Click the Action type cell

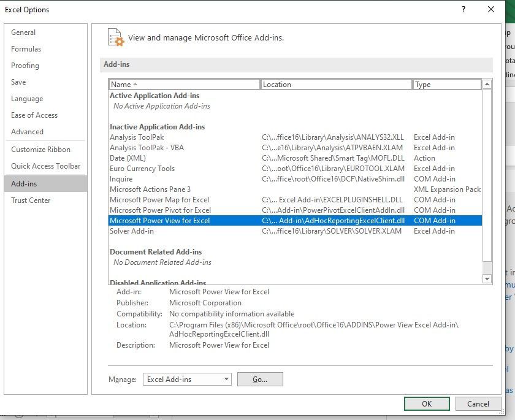click(424, 158)
